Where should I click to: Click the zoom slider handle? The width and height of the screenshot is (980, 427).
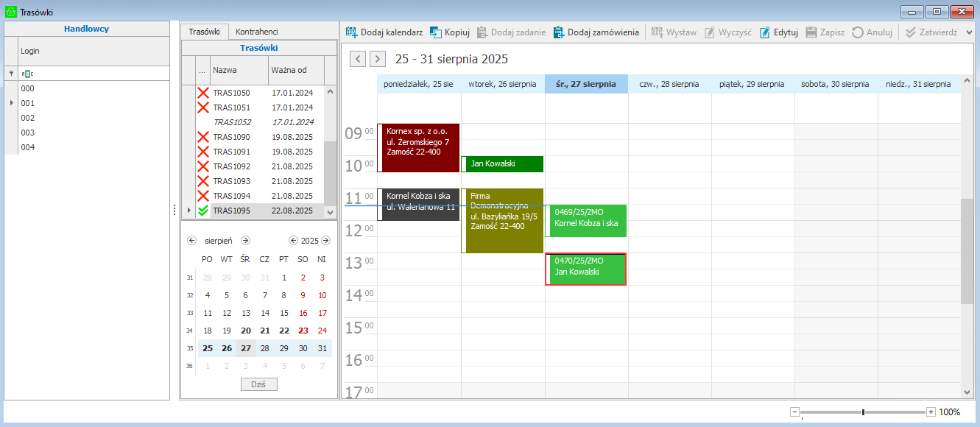coord(863,412)
